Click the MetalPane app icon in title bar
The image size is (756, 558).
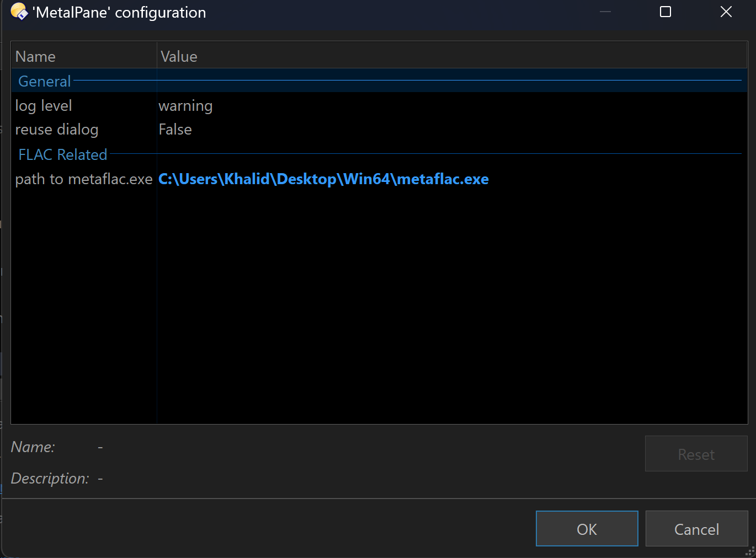(x=19, y=12)
